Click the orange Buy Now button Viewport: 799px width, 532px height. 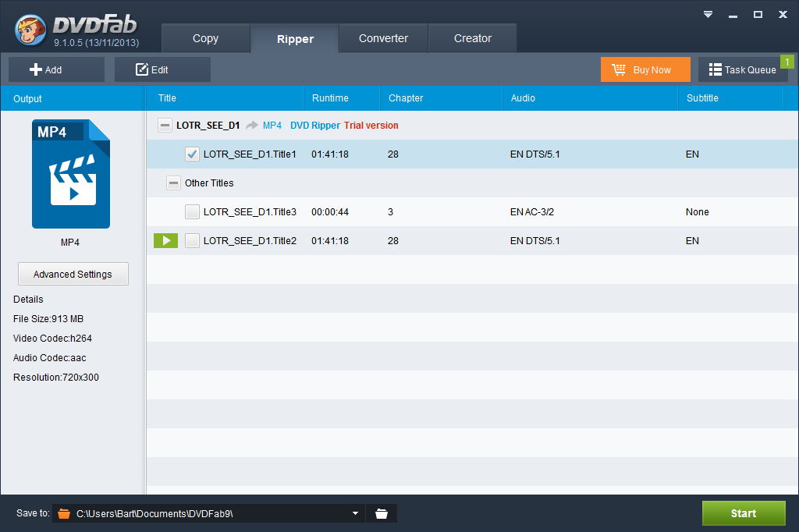pos(645,69)
